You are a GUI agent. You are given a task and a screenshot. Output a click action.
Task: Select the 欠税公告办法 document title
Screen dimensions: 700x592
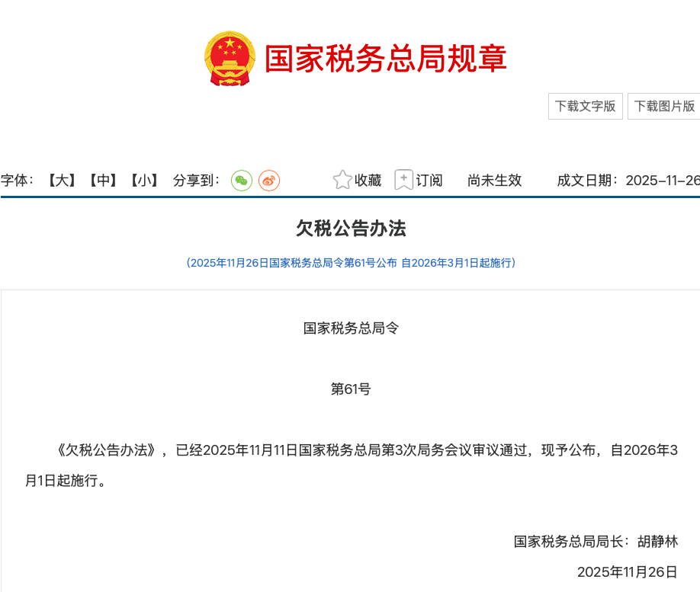[x=351, y=228]
